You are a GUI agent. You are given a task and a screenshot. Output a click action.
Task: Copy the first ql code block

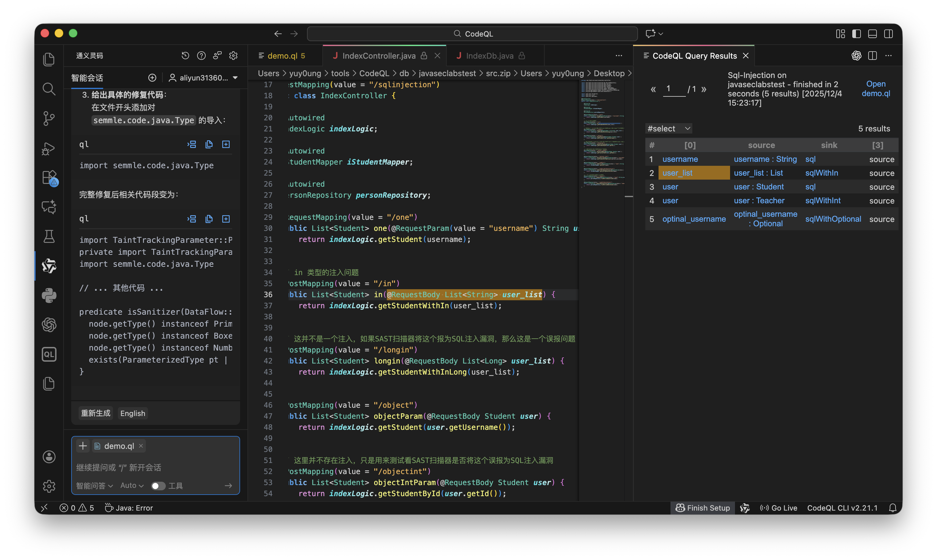(209, 145)
